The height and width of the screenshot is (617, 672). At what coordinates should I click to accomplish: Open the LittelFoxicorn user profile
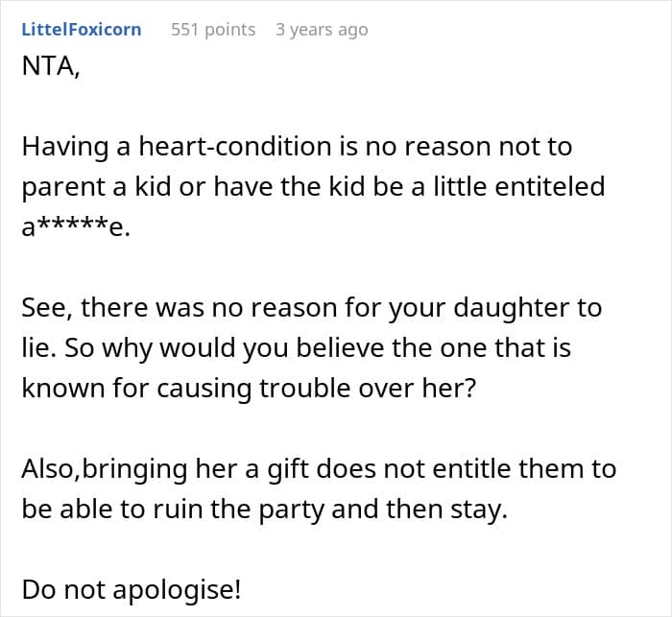pyautogui.click(x=82, y=30)
